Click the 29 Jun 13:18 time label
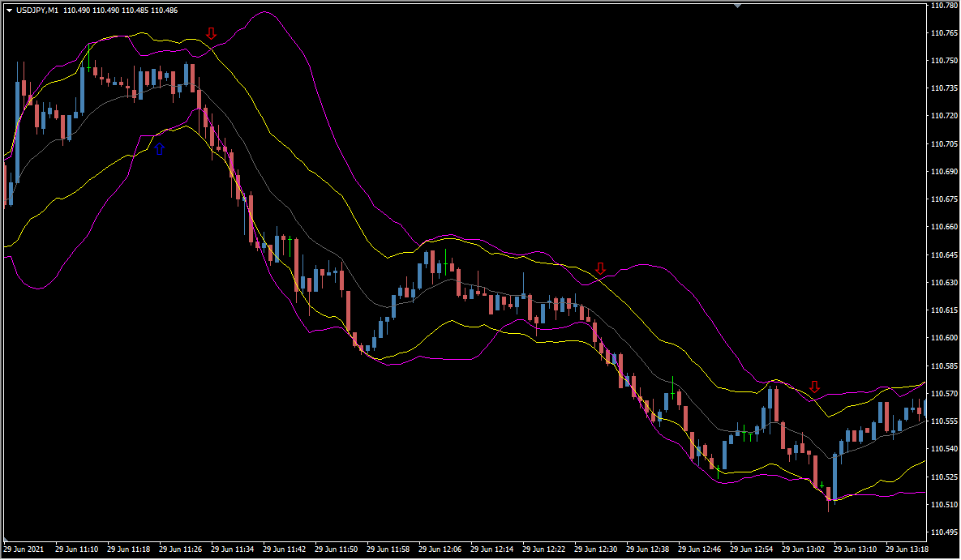 coord(907,549)
